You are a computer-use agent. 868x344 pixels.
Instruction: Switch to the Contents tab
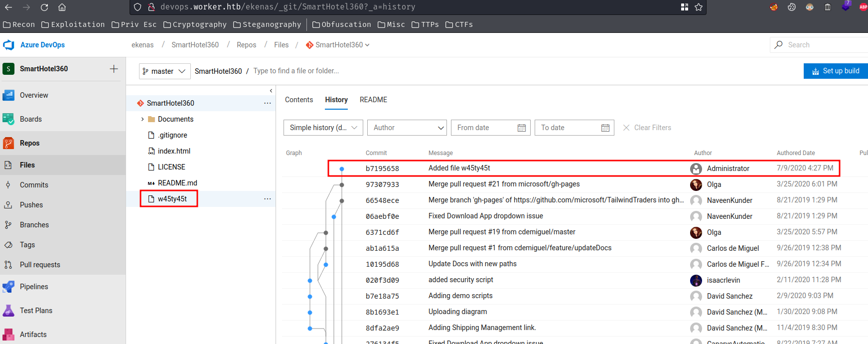tap(299, 100)
